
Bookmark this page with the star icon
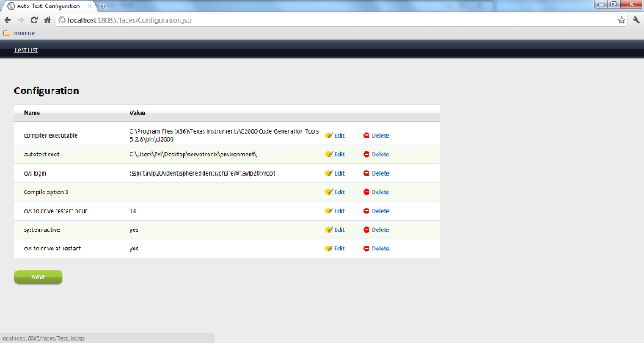621,20
